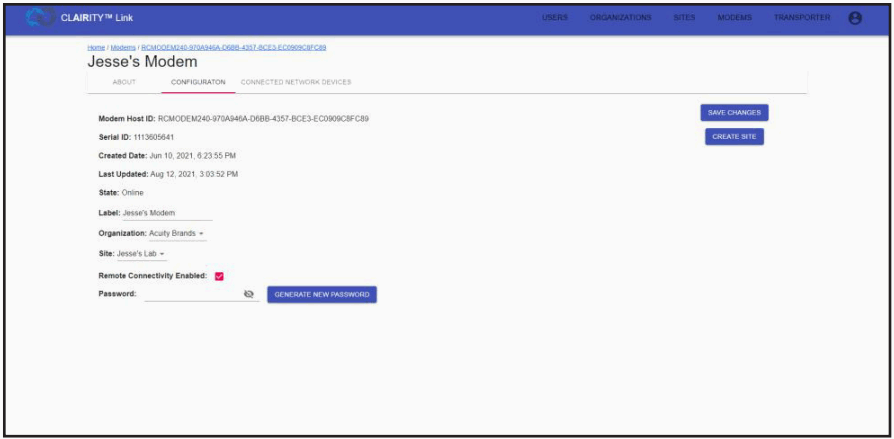This screenshot has width=894, height=439.
Task: Switch to CONNECTED NETWORK DEVICES tab
Action: (296, 82)
